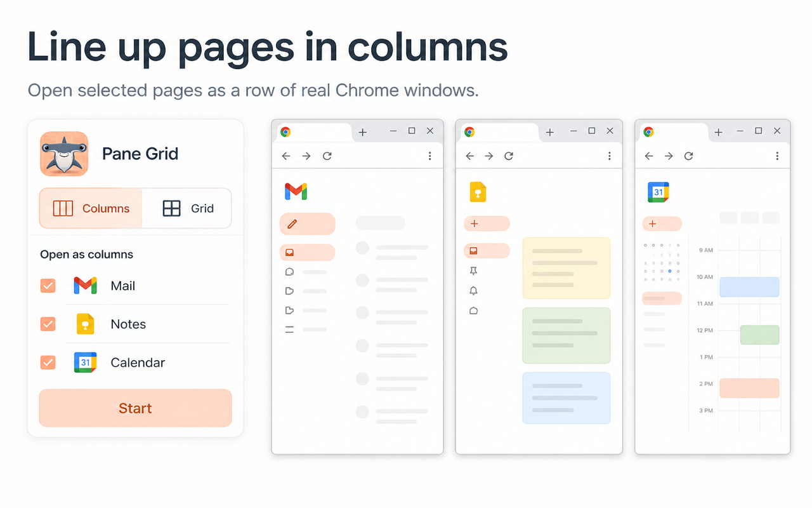Open the Inbox item in Gmail sidebar
This screenshot has width=812, height=508.
[307, 252]
